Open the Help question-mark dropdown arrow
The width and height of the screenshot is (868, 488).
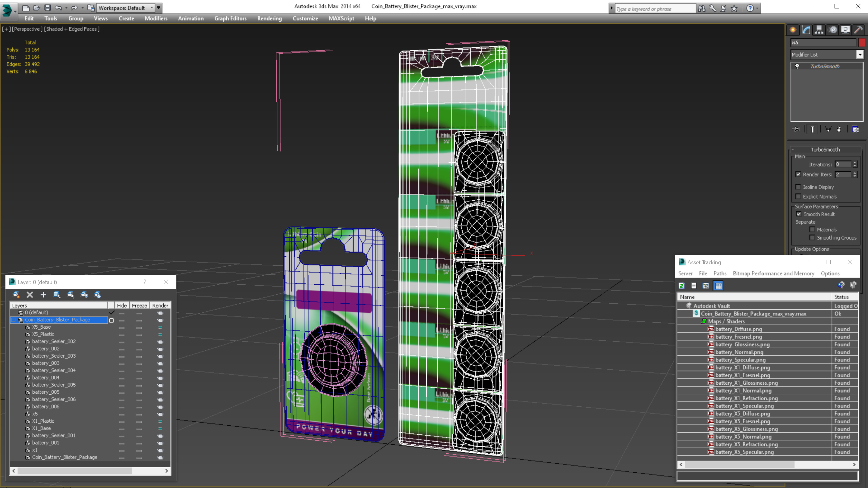757,8
